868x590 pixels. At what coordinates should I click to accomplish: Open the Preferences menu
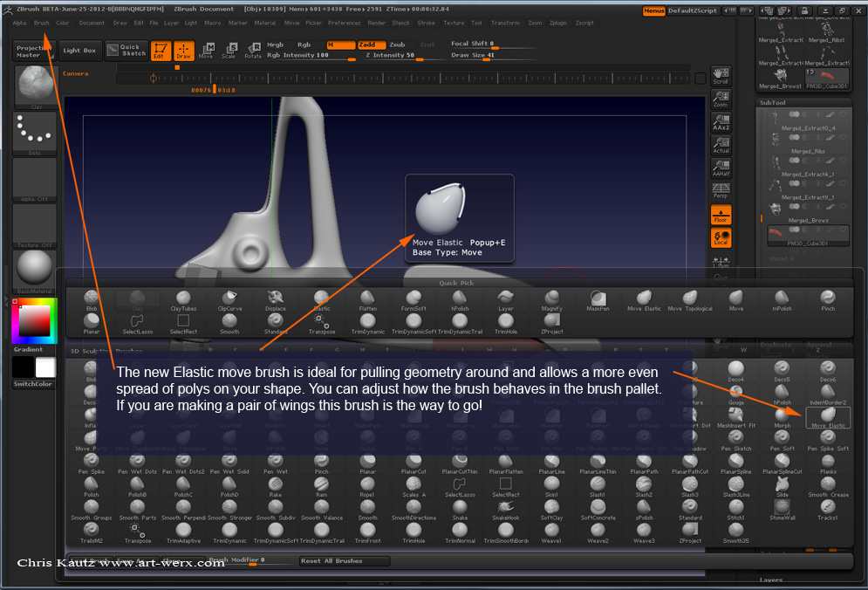point(344,24)
